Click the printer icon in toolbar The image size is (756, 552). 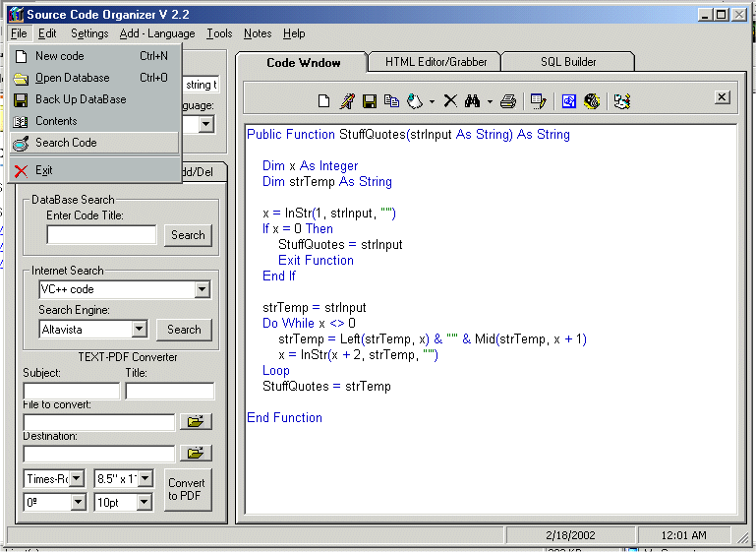tap(508, 100)
